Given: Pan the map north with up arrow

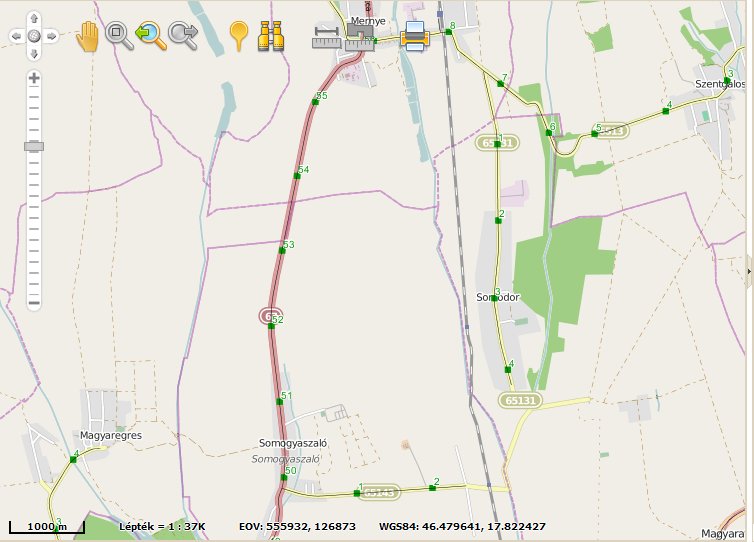Looking at the screenshot, I should click(34, 19).
